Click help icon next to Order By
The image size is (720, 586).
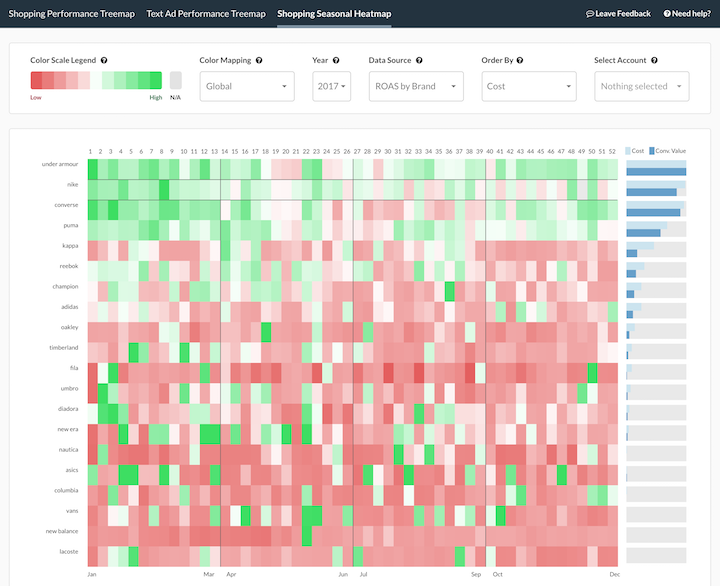[x=520, y=60]
